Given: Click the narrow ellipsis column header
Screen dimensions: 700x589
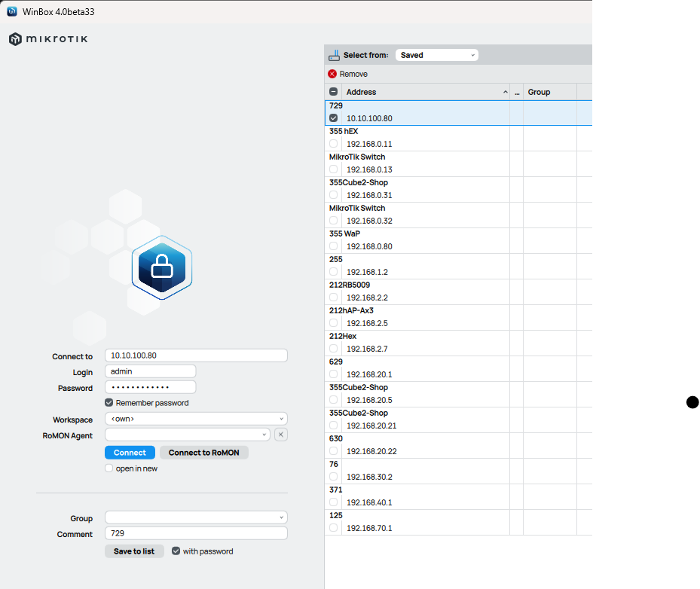Looking at the screenshot, I should 517,92.
